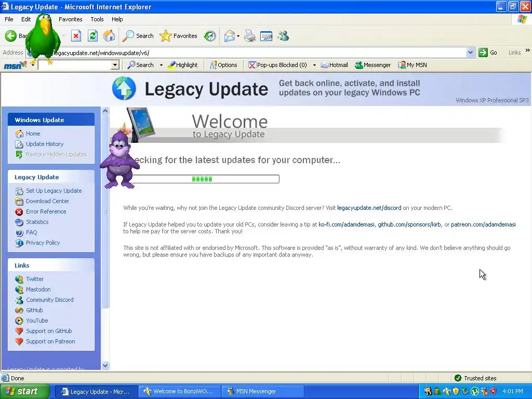Expand the address bar dropdown
Viewport: 532px width, 399px height.
(x=470, y=52)
